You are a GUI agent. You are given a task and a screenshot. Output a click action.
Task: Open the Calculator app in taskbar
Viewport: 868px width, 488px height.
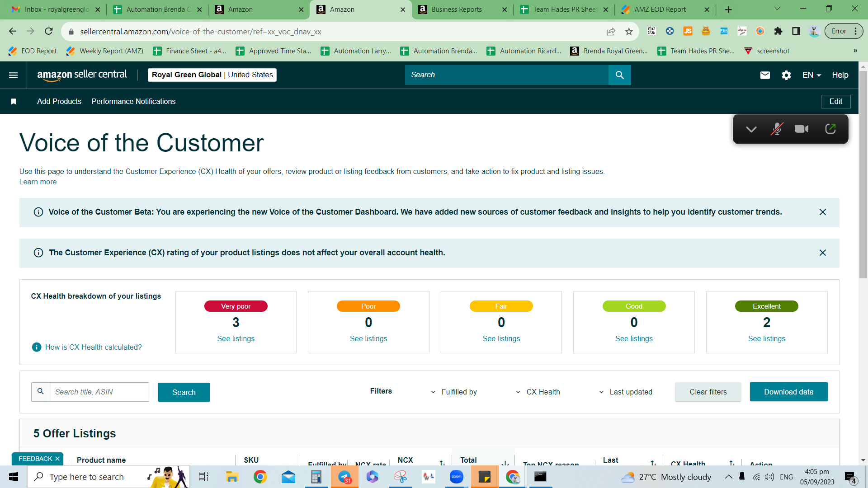[316, 477]
